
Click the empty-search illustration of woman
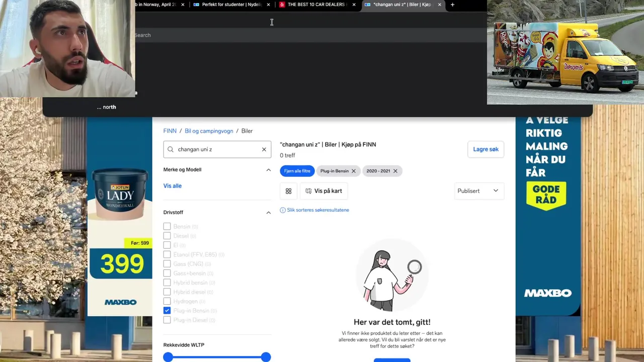(x=392, y=276)
